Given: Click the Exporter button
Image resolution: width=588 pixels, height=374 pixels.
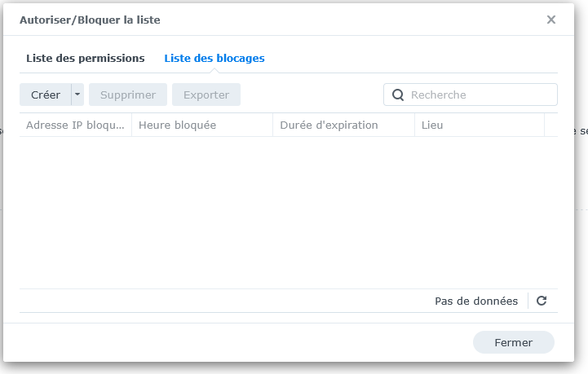Looking at the screenshot, I should click(206, 95).
